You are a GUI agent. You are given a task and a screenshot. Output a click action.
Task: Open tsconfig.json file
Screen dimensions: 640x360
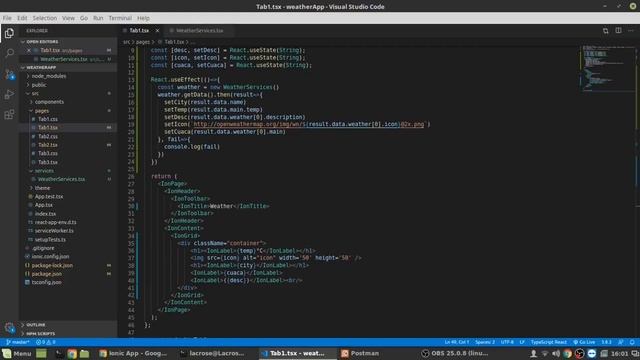coord(46,282)
